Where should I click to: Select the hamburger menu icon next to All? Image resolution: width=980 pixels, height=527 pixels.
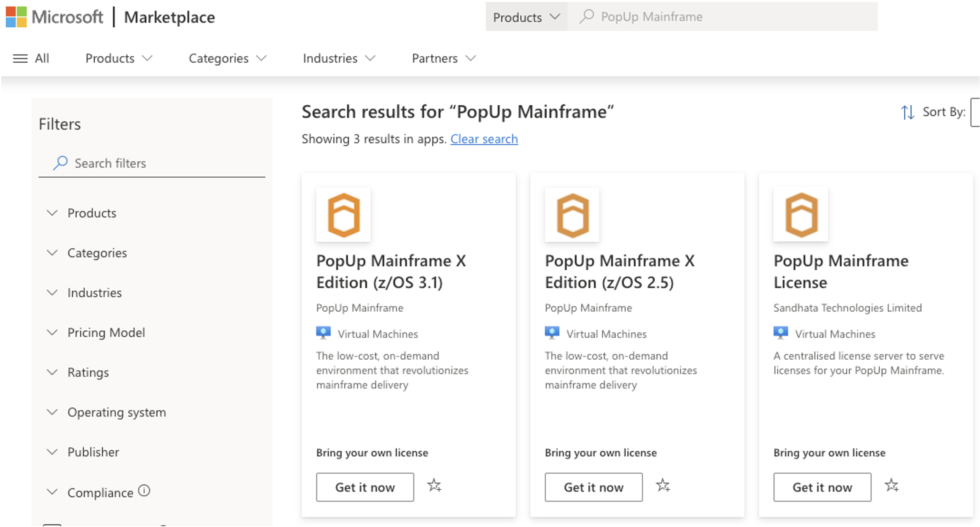pyautogui.click(x=20, y=58)
